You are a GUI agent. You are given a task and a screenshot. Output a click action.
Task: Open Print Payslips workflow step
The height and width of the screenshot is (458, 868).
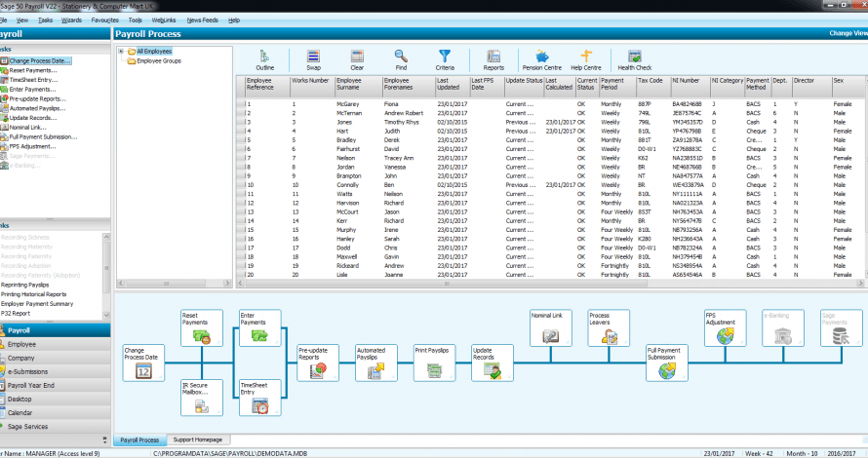[x=434, y=363]
